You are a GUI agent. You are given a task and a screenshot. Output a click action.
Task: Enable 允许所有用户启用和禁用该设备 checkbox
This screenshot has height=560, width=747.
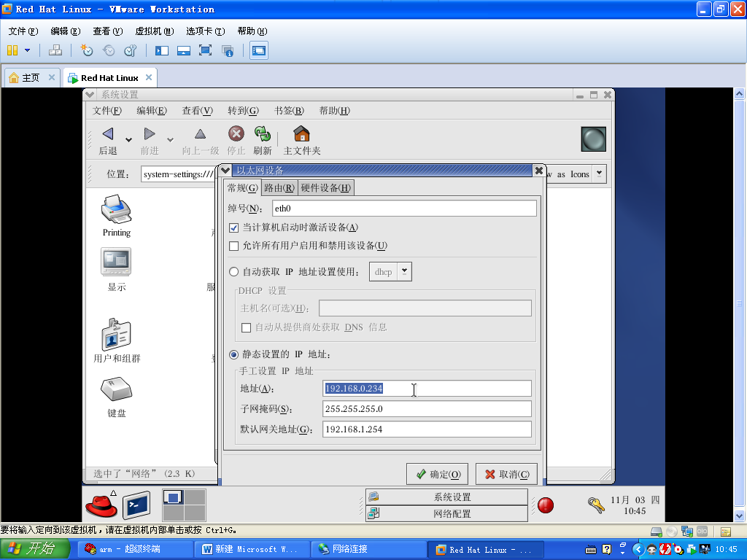(233, 246)
